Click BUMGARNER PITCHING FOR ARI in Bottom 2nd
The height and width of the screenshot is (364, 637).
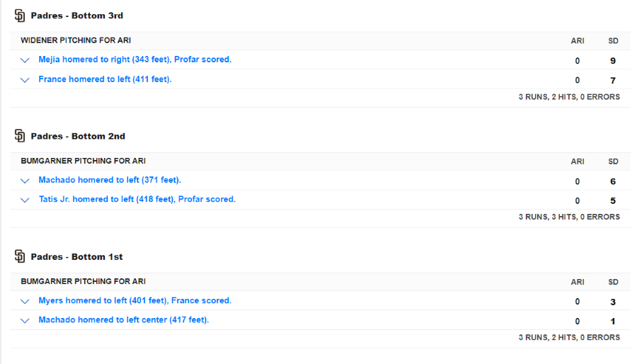tap(83, 161)
